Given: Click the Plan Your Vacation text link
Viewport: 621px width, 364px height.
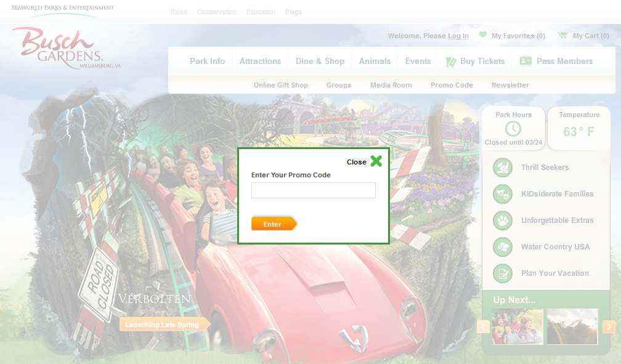Looking at the screenshot, I should tap(555, 273).
